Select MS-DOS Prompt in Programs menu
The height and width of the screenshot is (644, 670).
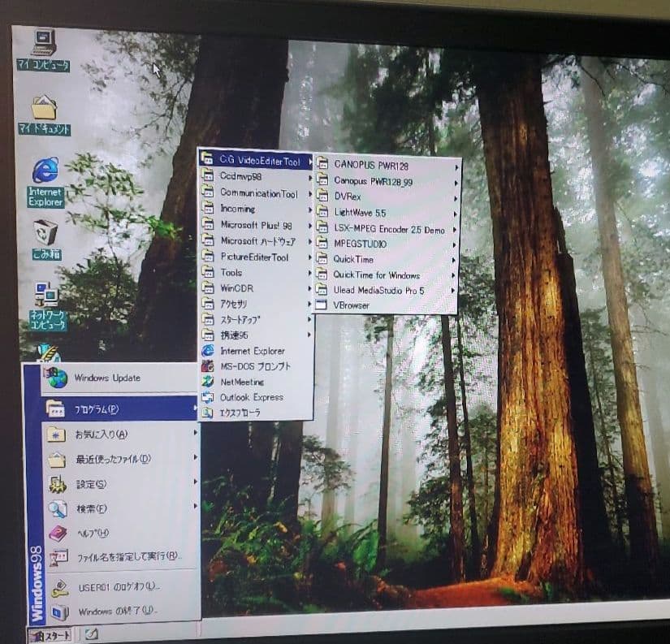coord(255,366)
